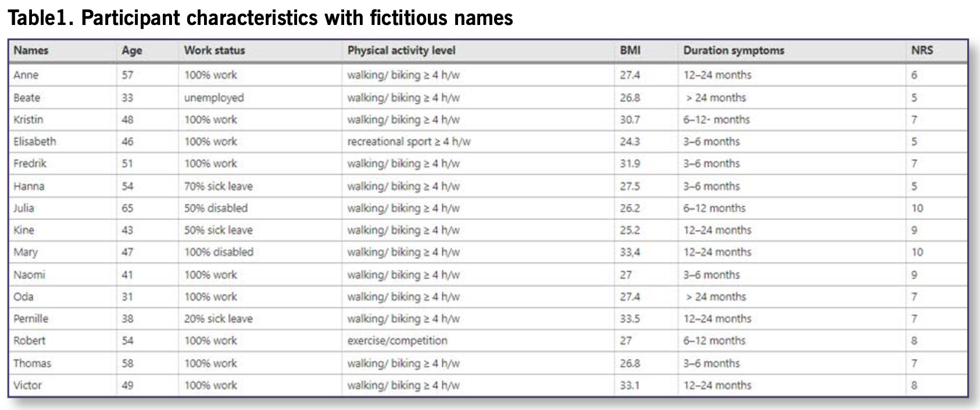Select the name Victor in last row
The image size is (980, 410).
(x=28, y=385)
